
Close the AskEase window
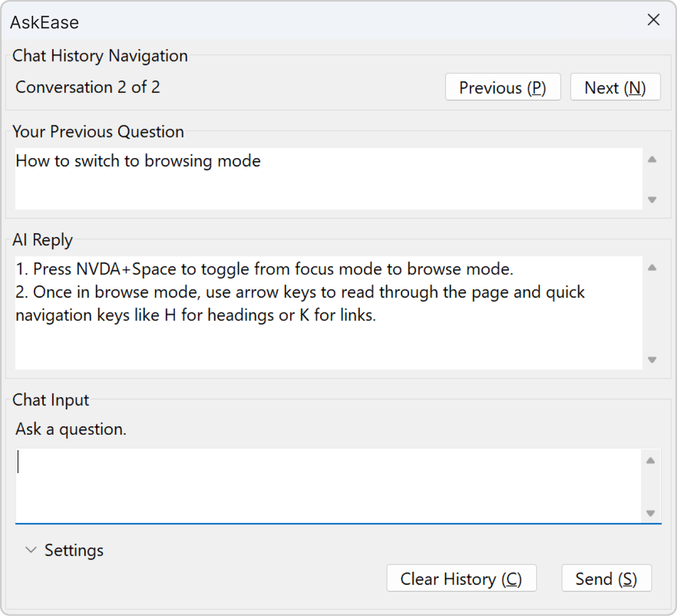point(653,20)
